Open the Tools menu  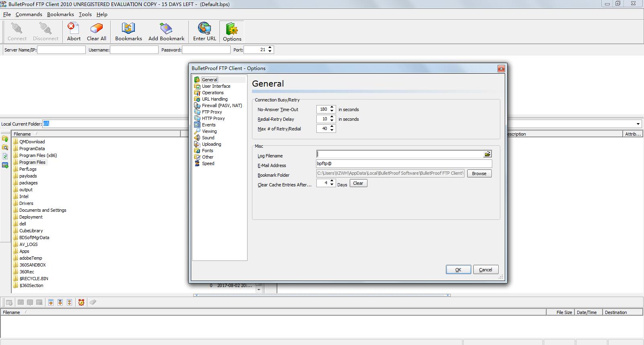tap(85, 14)
